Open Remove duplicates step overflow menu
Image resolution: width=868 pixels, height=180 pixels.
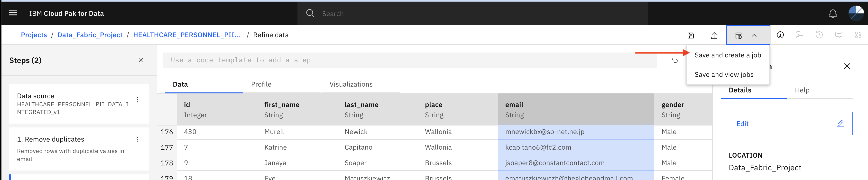137,139
